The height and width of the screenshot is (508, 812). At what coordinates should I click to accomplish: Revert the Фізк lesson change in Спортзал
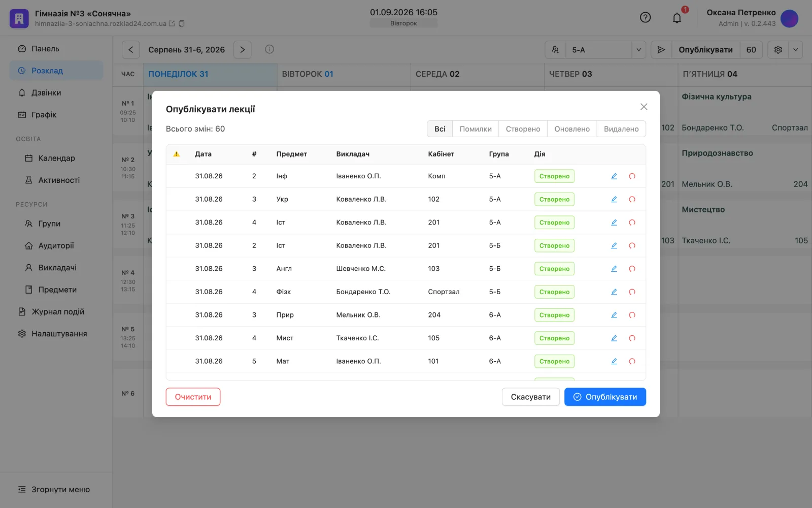[632, 292]
